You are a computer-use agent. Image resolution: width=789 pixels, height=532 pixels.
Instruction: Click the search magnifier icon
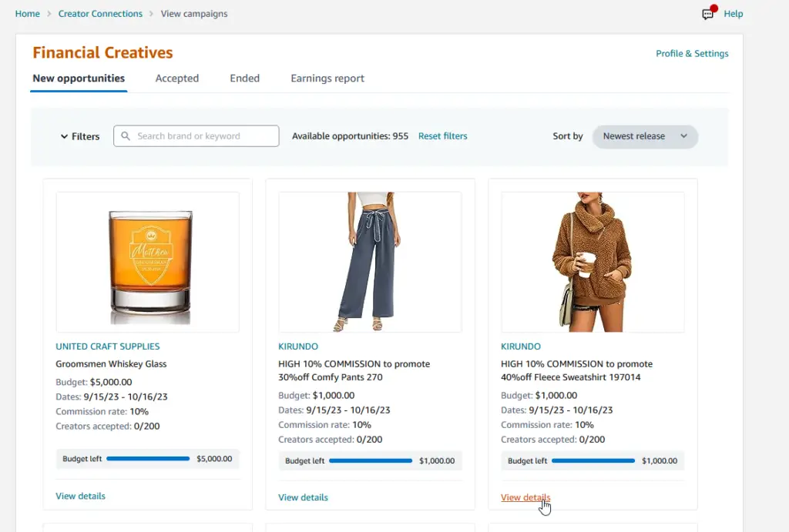coord(126,136)
